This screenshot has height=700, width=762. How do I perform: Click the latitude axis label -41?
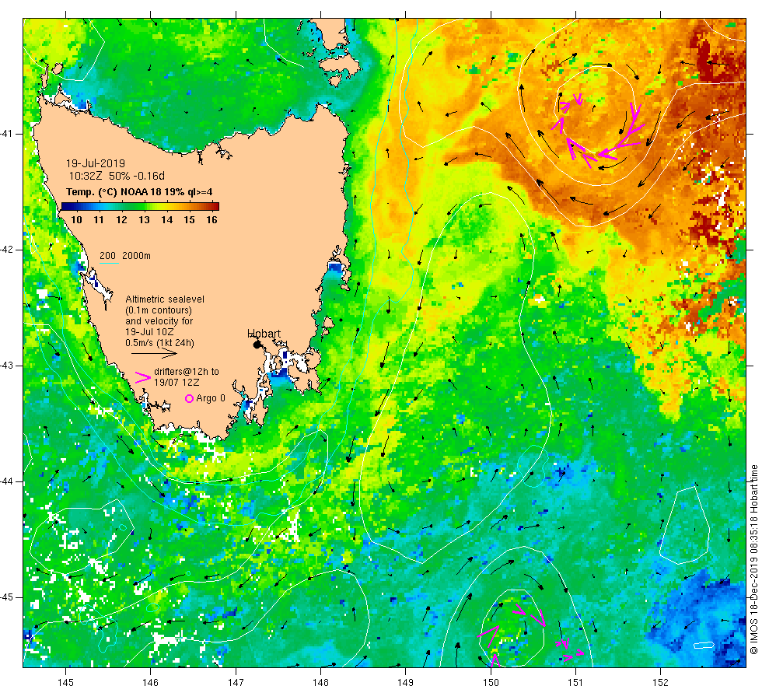click(7, 134)
